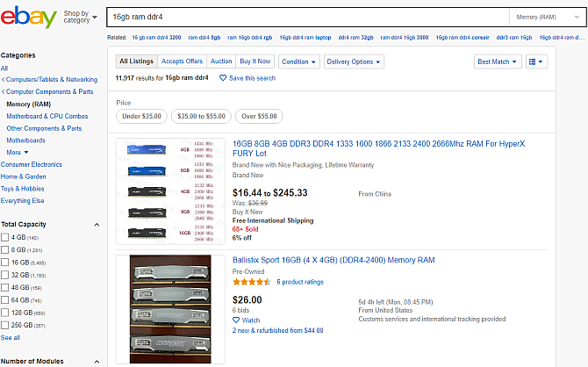Click the star rating on Ballistix listing

251,282
